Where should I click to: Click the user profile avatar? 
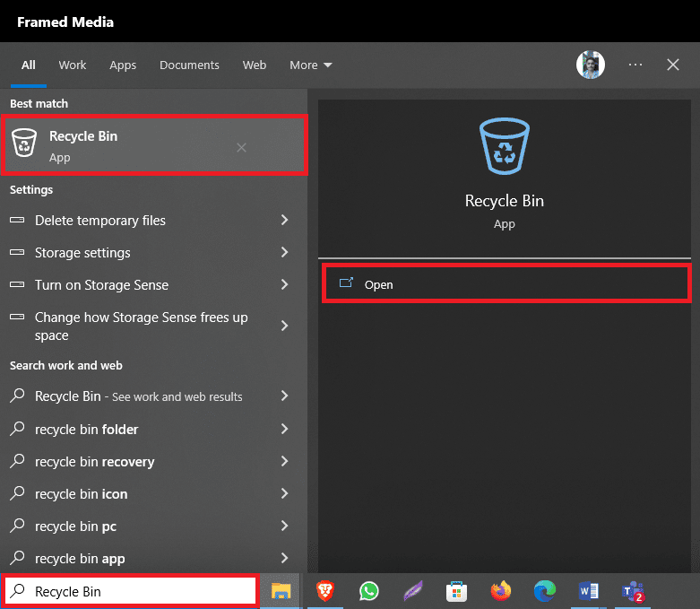point(590,65)
